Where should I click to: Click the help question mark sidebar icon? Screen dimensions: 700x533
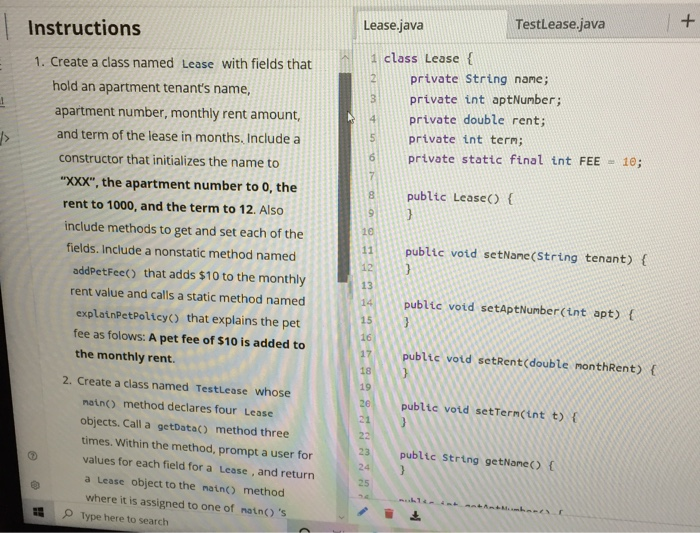pyautogui.click(x=32, y=455)
